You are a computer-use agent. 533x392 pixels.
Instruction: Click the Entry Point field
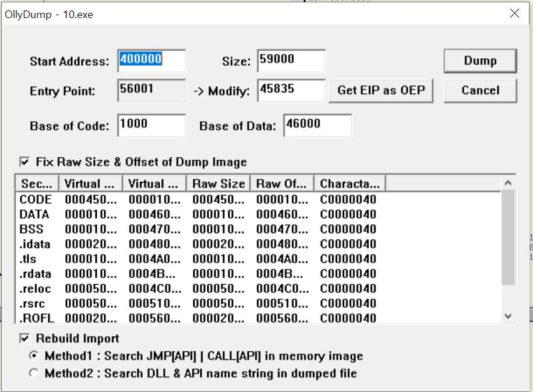click(x=151, y=90)
